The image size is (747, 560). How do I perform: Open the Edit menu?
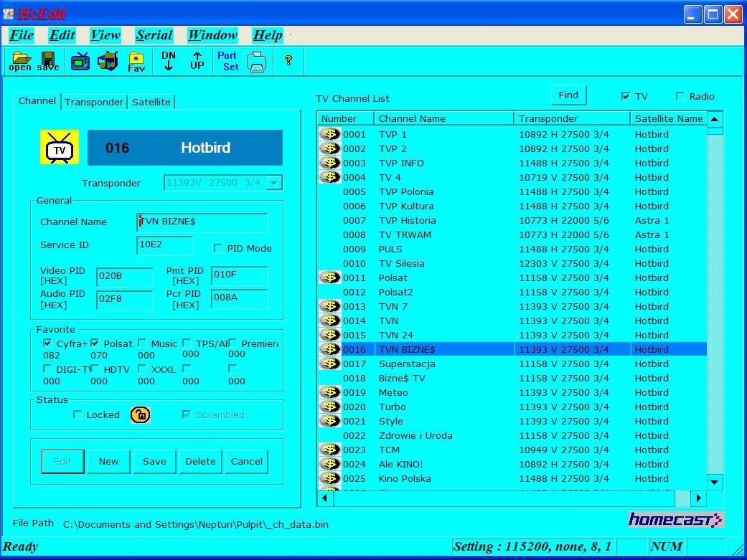click(62, 35)
